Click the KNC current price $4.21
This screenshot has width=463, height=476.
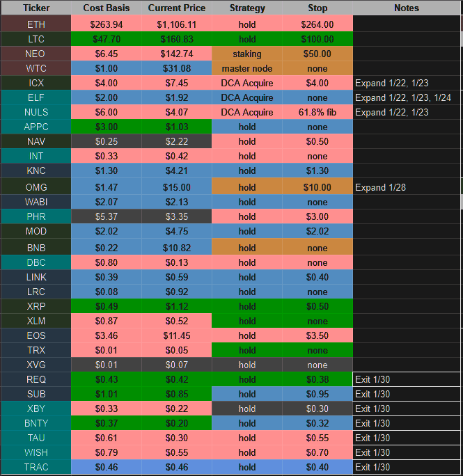pyautogui.click(x=177, y=170)
